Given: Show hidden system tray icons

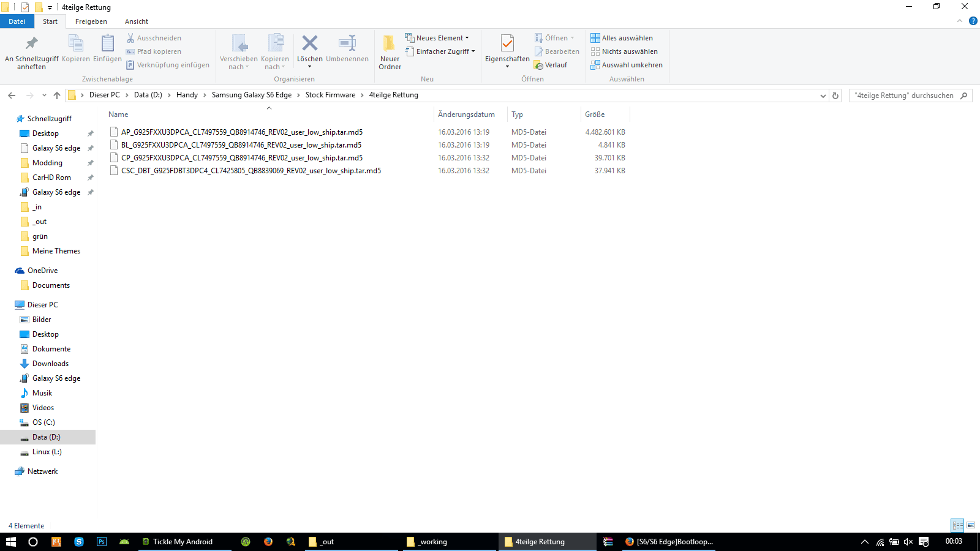Looking at the screenshot, I should click(864, 542).
